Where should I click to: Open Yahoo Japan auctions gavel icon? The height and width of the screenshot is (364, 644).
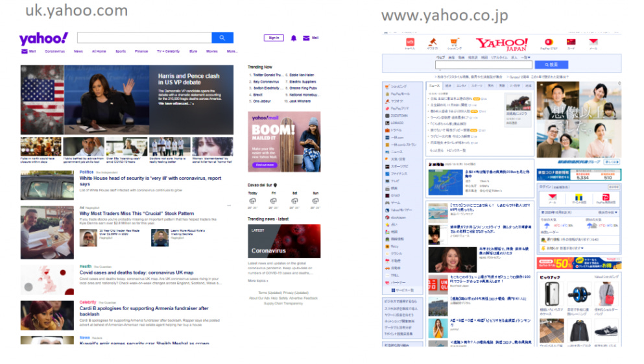[x=432, y=42]
